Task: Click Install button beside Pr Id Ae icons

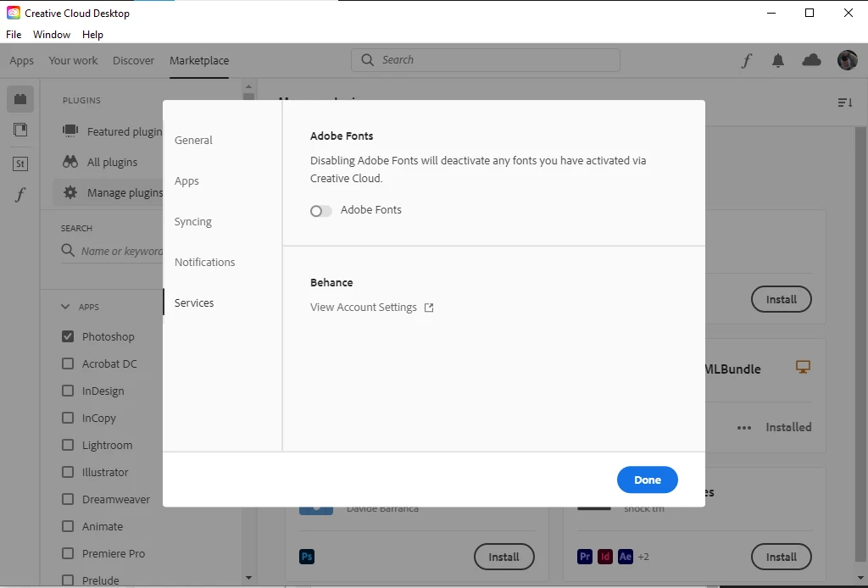Action: (781, 557)
